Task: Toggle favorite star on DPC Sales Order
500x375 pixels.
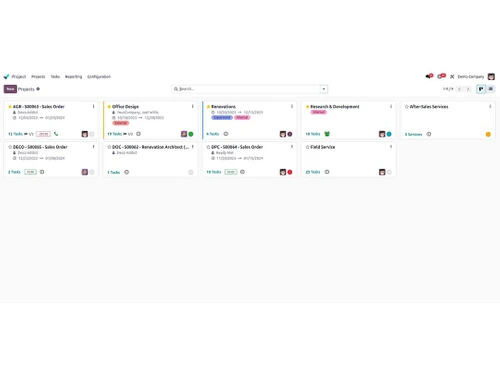Action: [208, 147]
